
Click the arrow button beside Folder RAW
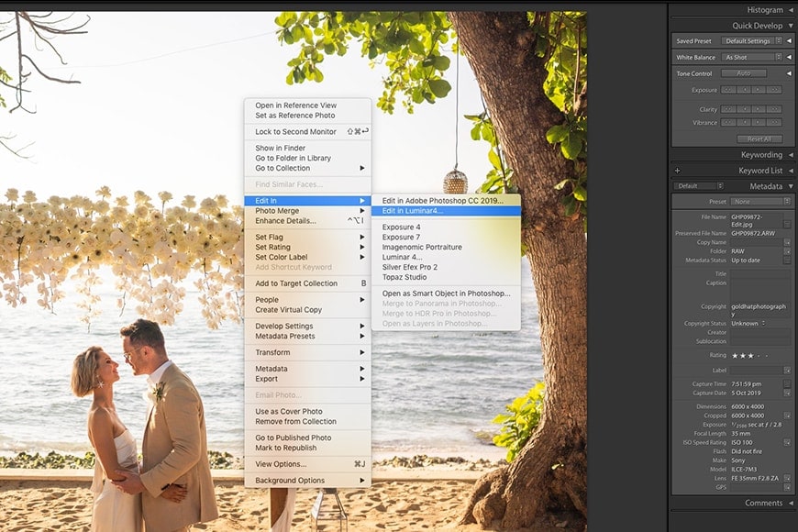coord(787,251)
